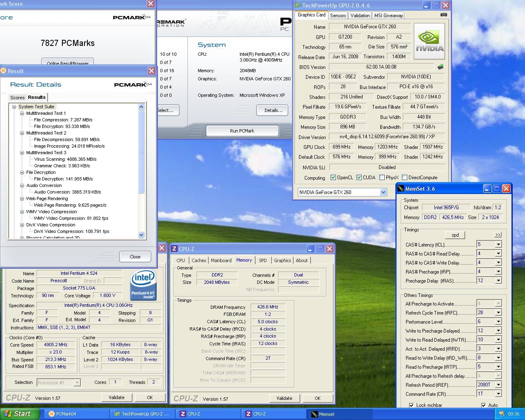
Task: Open the Mainboard tab in CPU-Z
Action: (x=221, y=260)
